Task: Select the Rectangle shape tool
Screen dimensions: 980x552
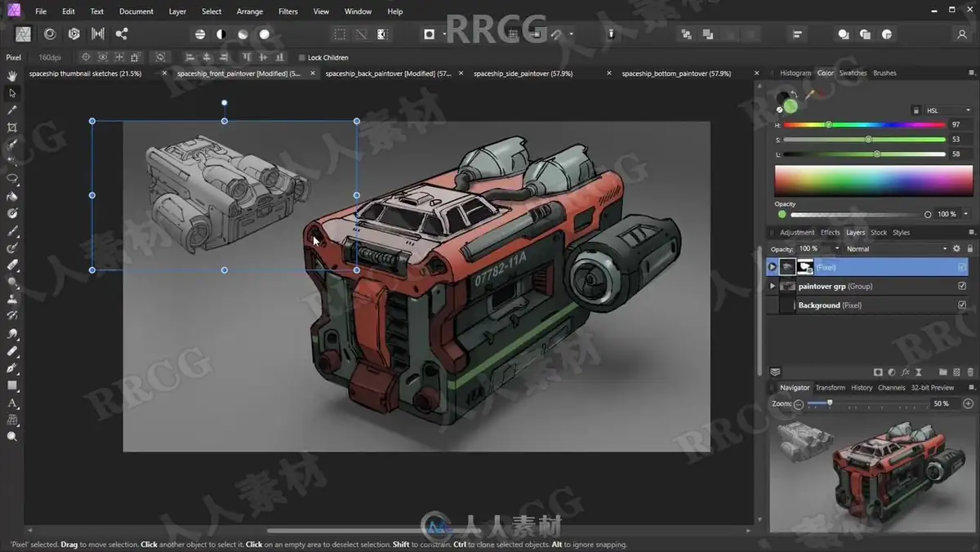Action: pyautogui.click(x=12, y=385)
